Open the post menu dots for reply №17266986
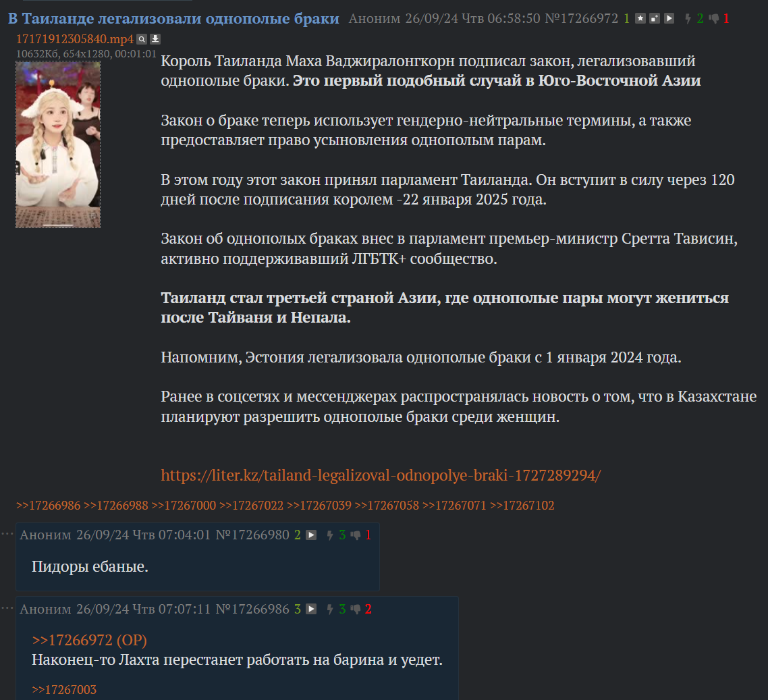Viewport: 768px width, 700px height. (7, 608)
